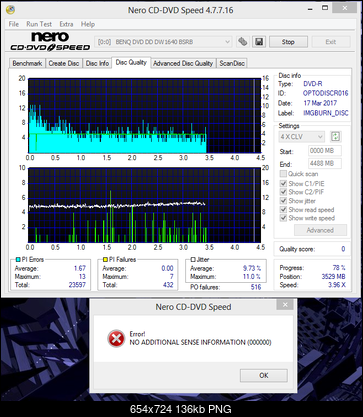Click the disc ID OPTODISCR016 text
The height and width of the screenshot is (417, 363).
(x=325, y=93)
